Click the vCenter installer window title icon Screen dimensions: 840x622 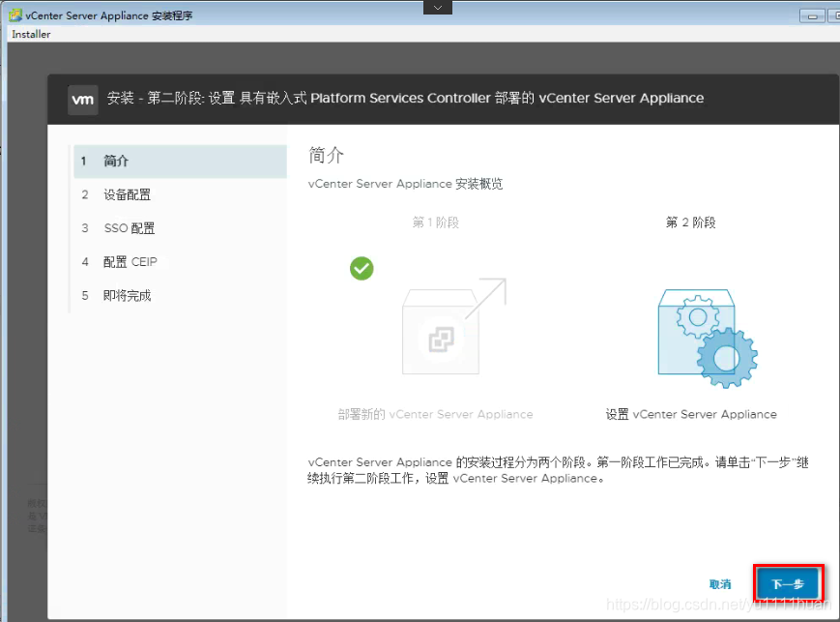point(15,15)
